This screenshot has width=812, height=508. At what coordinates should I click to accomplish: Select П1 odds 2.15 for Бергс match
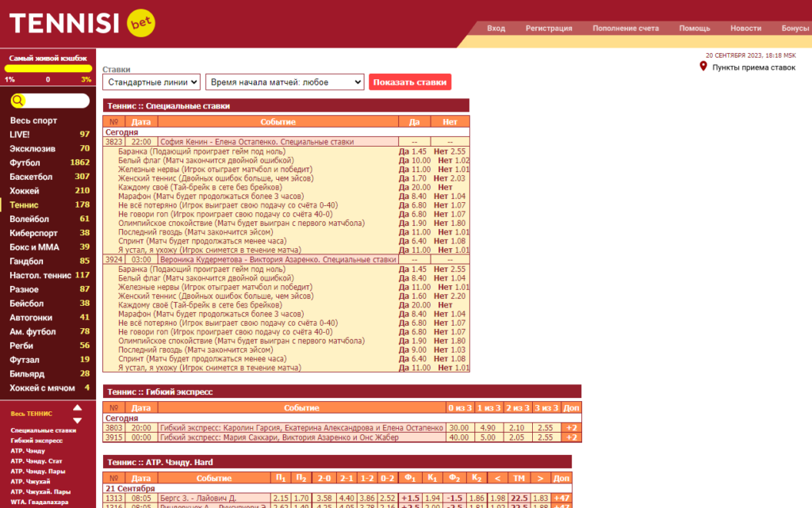point(281,498)
